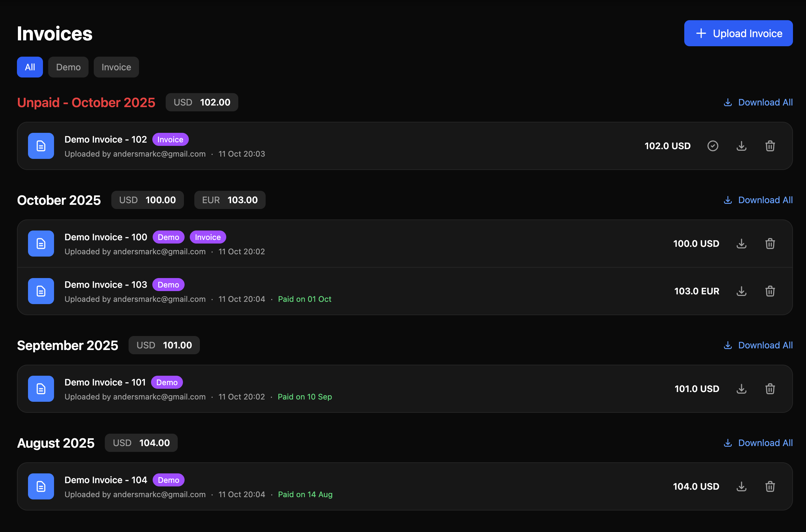Click the document icon for Demo Invoice - 100
The image size is (806, 532).
click(x=41, y=243)
